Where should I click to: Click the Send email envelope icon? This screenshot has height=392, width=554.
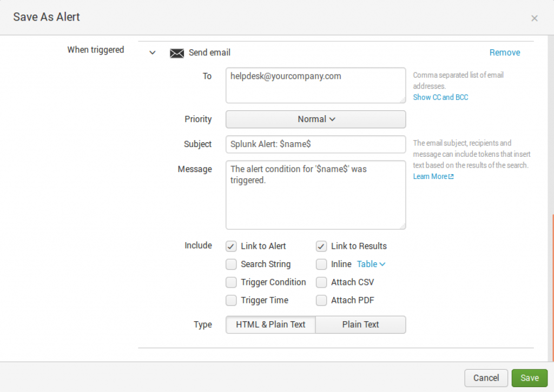[177, 53]
